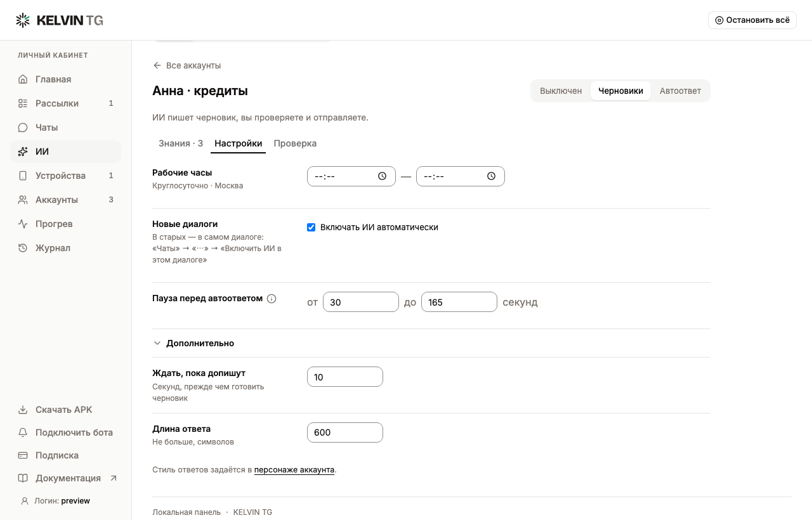The height and width of the screenshot is (520, 812).
Task: Click the bell icon beside Подключить бота
Action: tap(23, 432)
